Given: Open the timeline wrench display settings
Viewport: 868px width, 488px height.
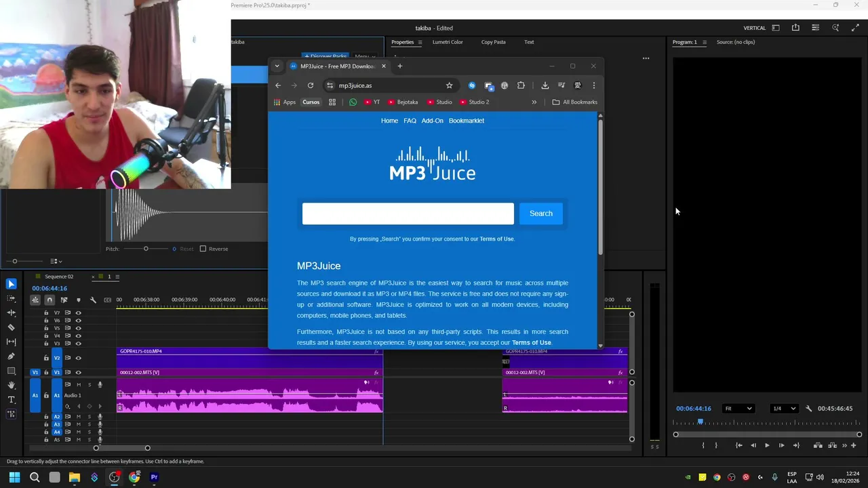Looking at the screenshot, I should pos(93,300).
